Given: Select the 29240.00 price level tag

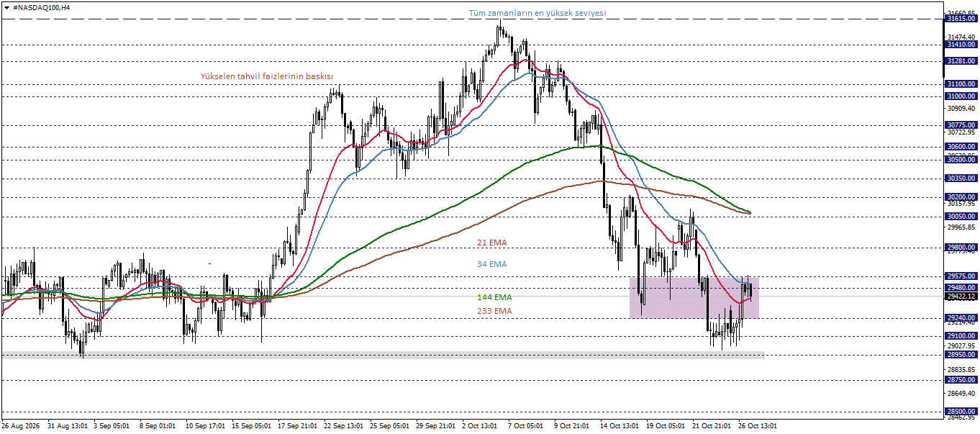Looking at the screenshot, I should pos(961,318).
